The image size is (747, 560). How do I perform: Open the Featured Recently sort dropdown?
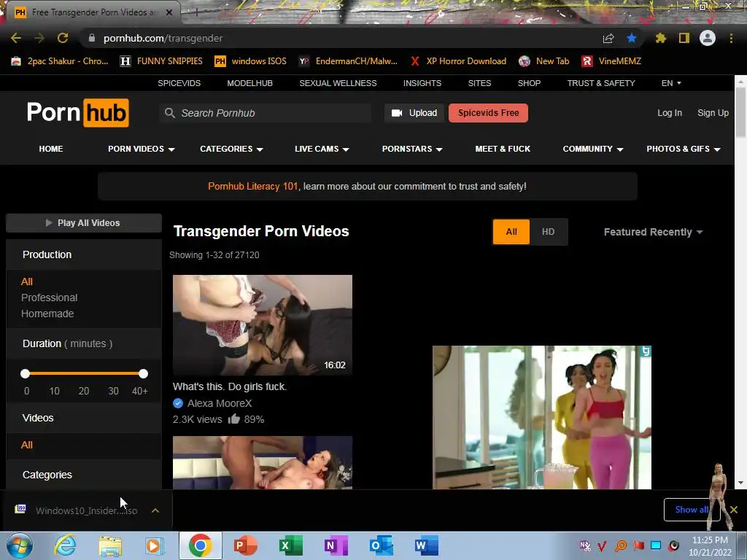653,232
